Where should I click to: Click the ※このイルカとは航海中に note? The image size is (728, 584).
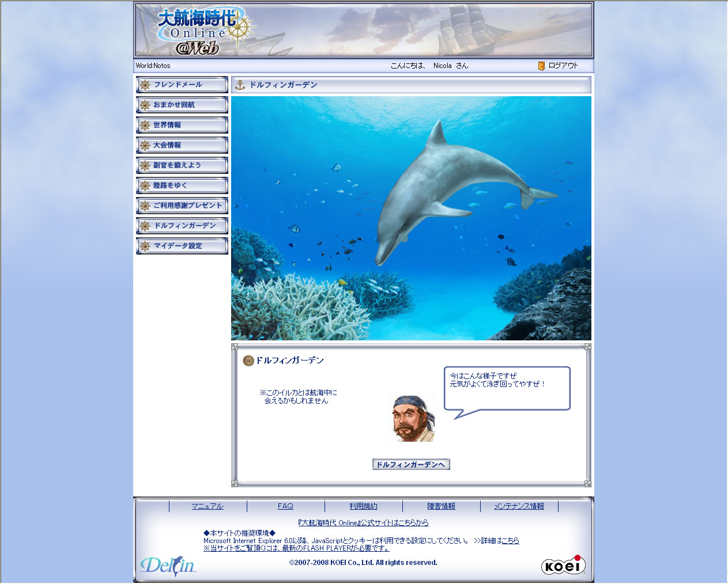[298, 396]
